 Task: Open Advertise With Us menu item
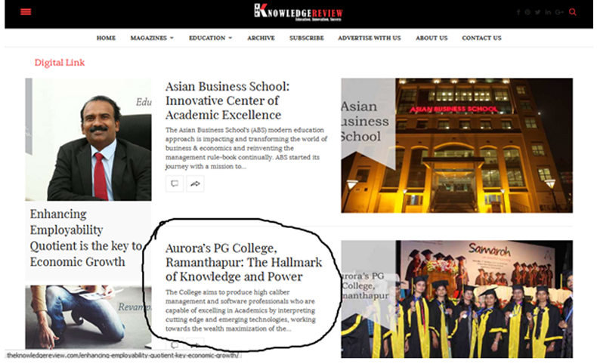(x=370, y=38)
